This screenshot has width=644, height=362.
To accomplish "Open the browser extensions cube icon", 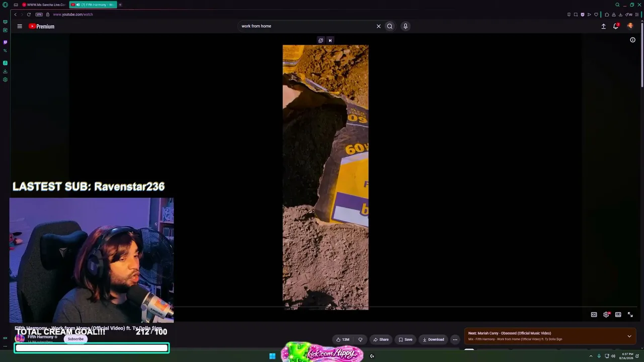I will click(x=607, y=15).
